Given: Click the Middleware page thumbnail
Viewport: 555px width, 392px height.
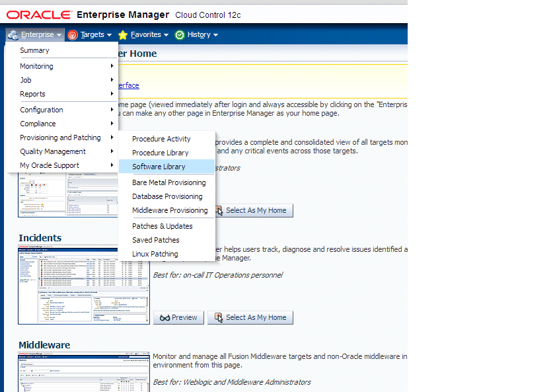Looking at the screenshot, I should pyautogui.click(x=84, y=372).
